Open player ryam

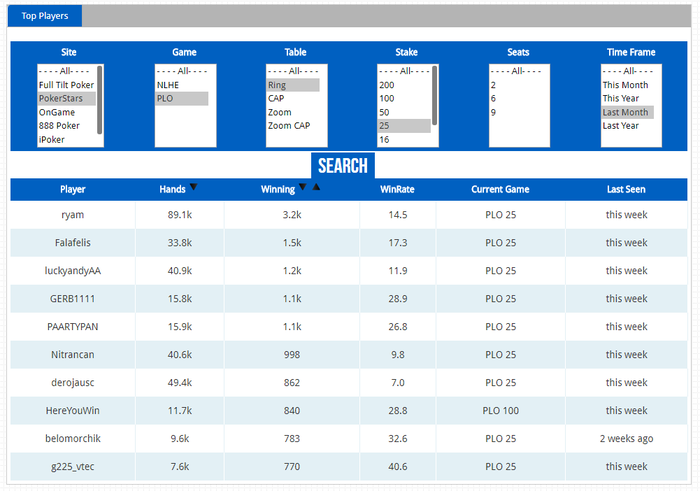pyautogui.click(x=73, y=215)
